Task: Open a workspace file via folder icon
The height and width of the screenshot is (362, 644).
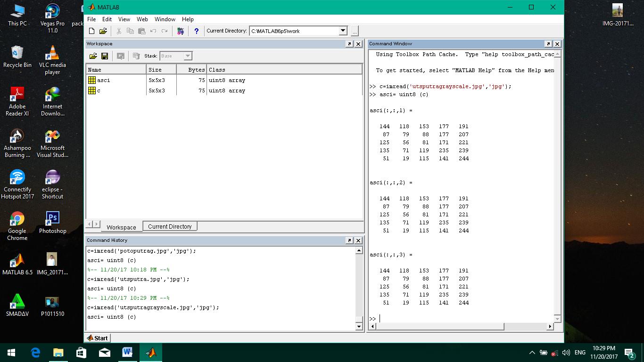Action: tap(93, 56)
